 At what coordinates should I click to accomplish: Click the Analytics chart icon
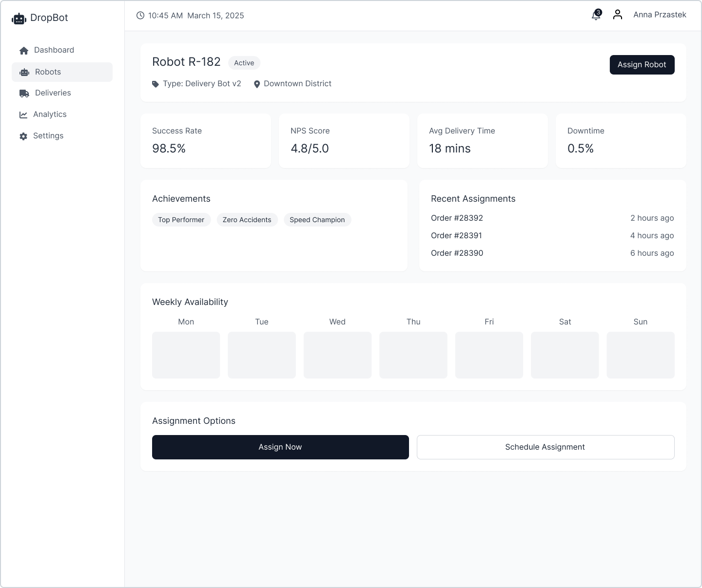coord(23,114)
